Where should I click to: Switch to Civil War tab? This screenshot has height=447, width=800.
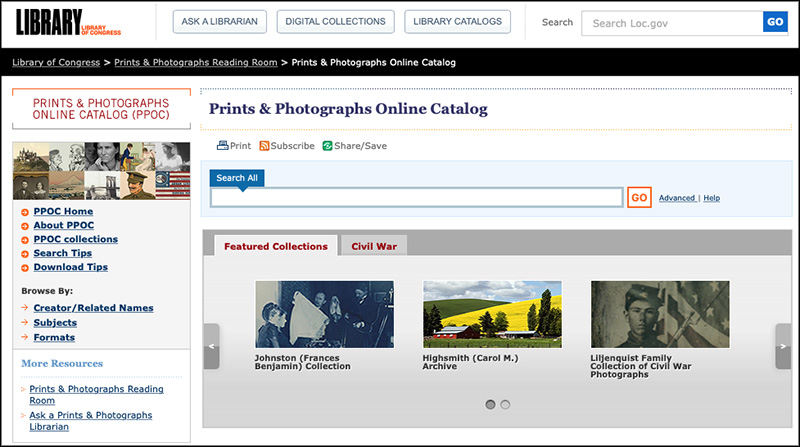[374, 245]
